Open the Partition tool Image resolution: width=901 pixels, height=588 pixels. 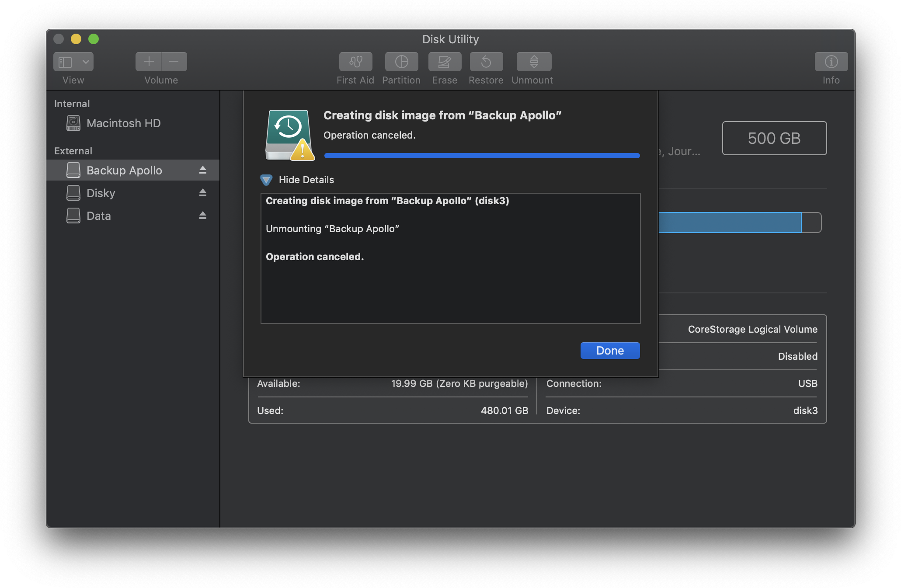401,62
